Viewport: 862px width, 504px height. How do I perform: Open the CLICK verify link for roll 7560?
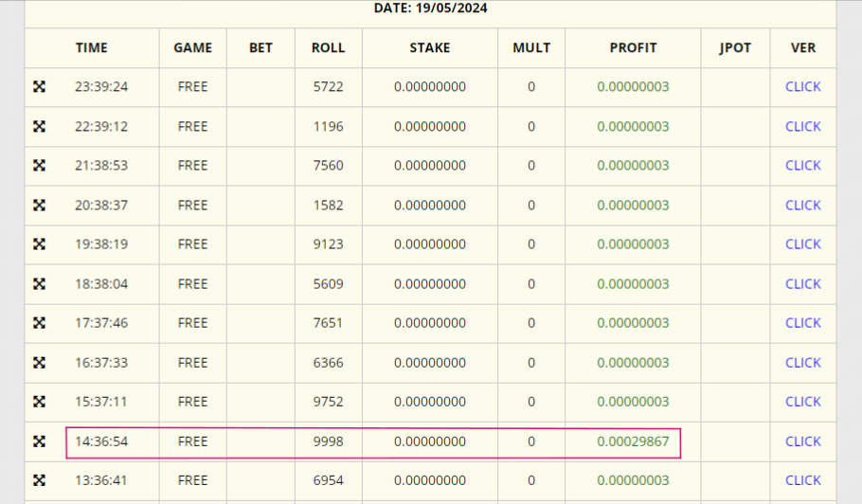pyautogui.click(x=802, y=166)
